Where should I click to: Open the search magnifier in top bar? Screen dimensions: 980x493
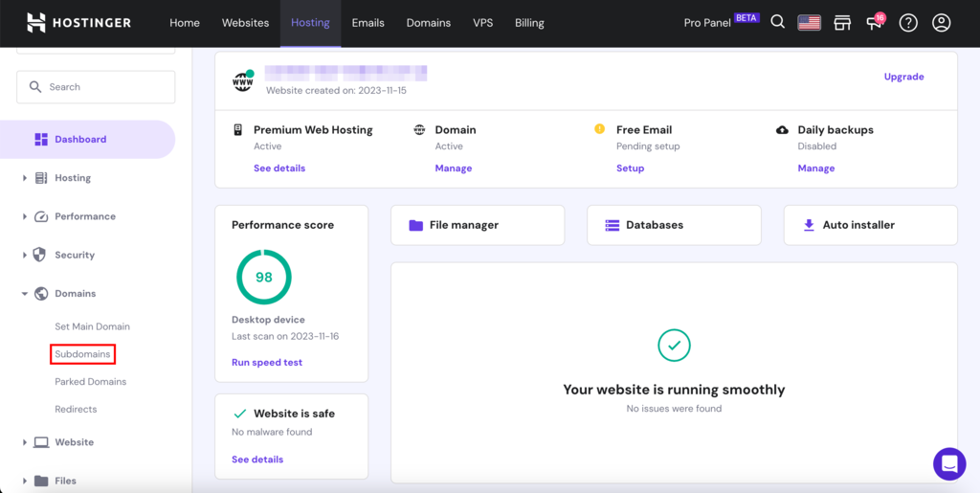(778, 23)
